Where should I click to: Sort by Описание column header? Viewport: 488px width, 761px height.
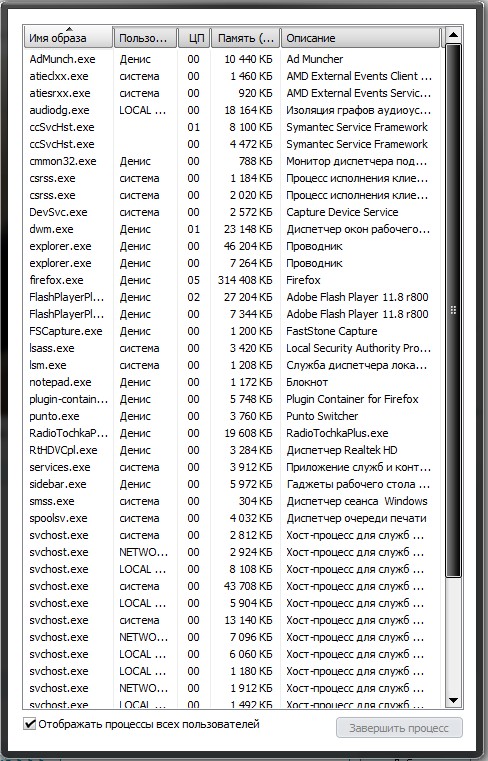(x=362, y=38)
